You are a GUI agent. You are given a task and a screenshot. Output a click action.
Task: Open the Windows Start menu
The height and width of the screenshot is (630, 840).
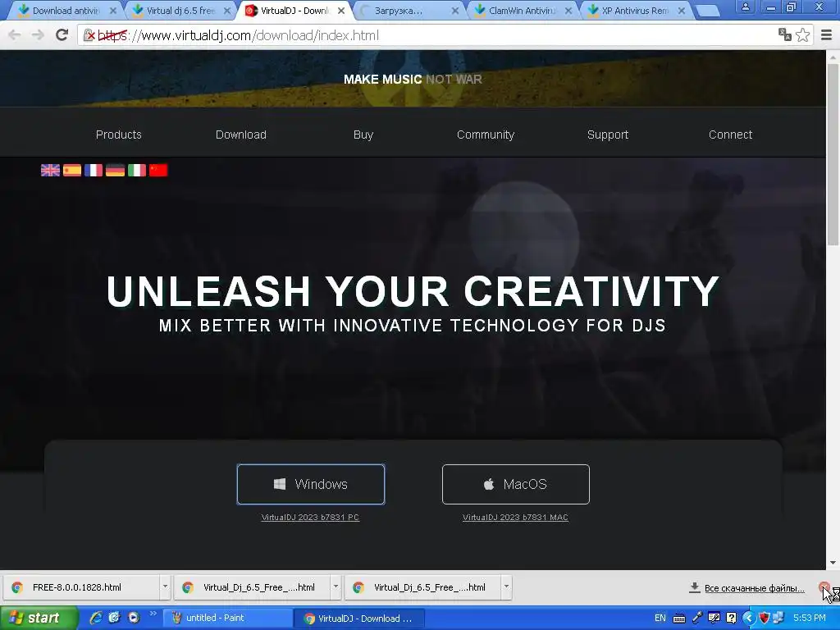click(38, 619)
